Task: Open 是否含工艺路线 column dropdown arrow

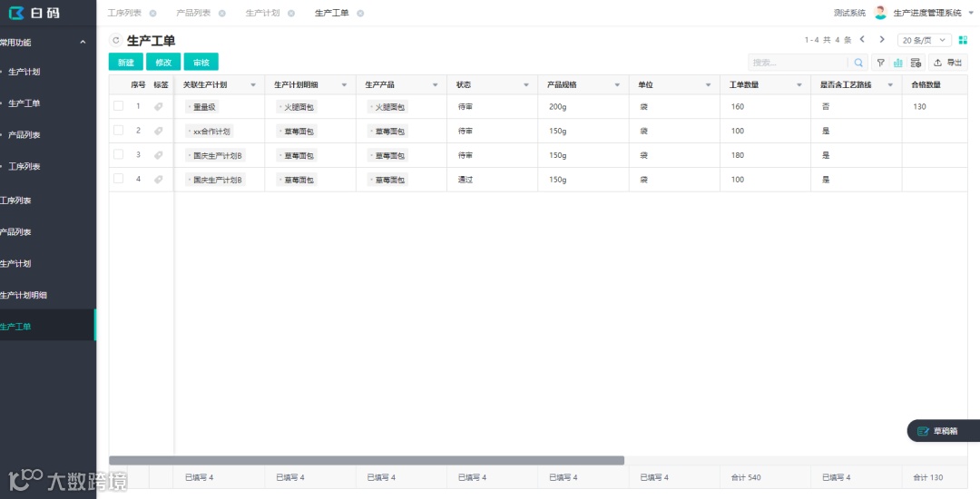Action: click(891, 85)
